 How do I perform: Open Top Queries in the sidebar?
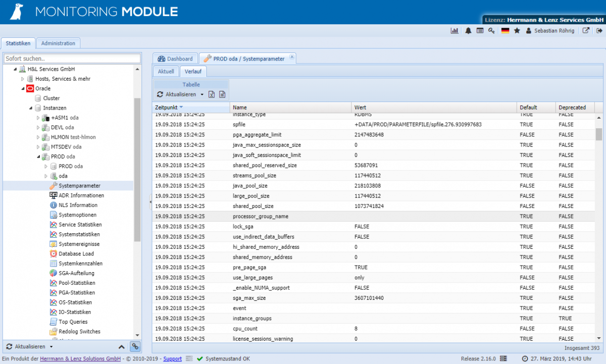[x=74, y=322]
